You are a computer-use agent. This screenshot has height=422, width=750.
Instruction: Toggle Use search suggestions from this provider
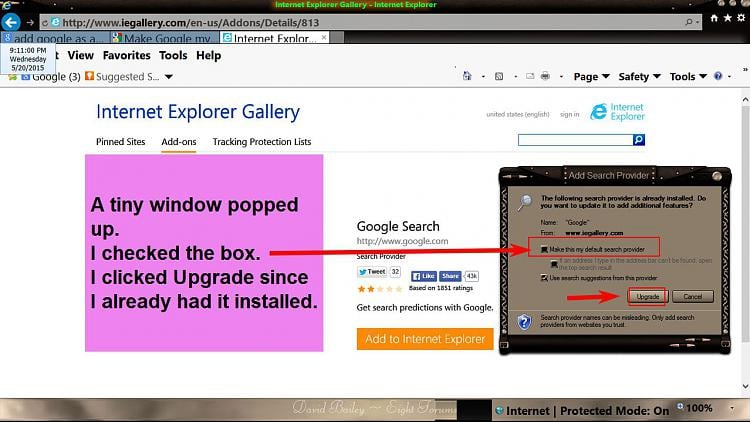(544, 278)
